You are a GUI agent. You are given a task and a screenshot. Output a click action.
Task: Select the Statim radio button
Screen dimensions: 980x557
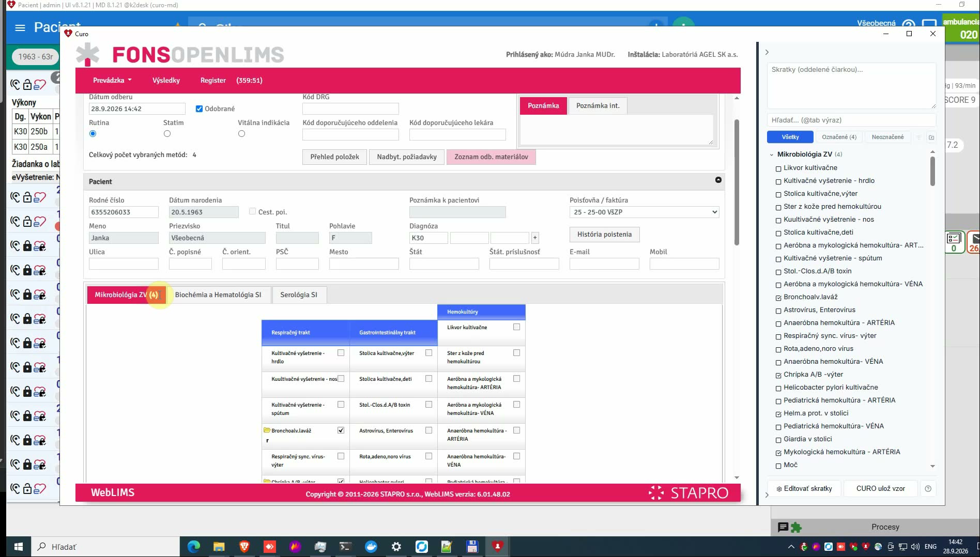(x=167, y=134)
